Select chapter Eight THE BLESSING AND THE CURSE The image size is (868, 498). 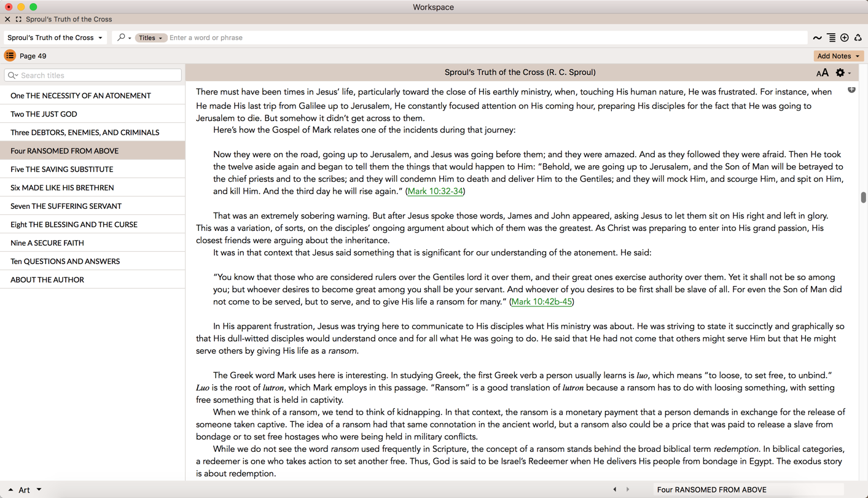[92, 224]
